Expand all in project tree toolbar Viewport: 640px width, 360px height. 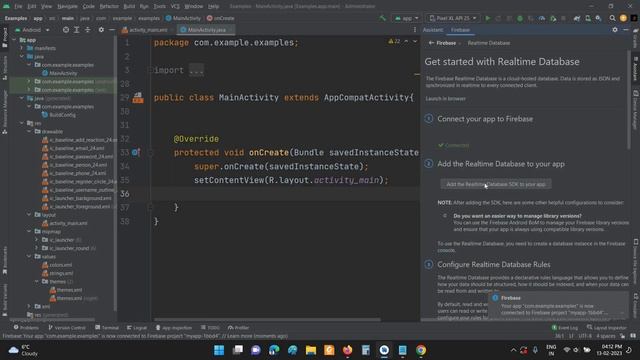tap(76, 30)
